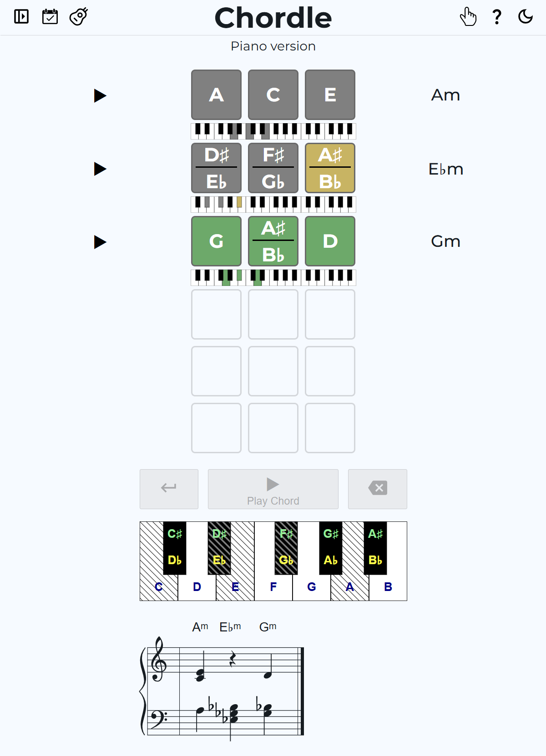Select the C key on the piano

pos(158,586)
